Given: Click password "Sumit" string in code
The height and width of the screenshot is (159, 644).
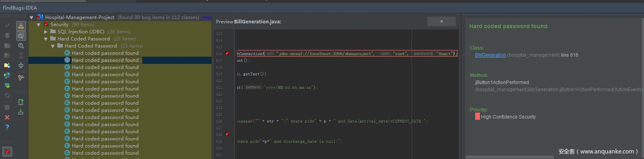Looking at the screenshot, I should click(x=445, y=54).
